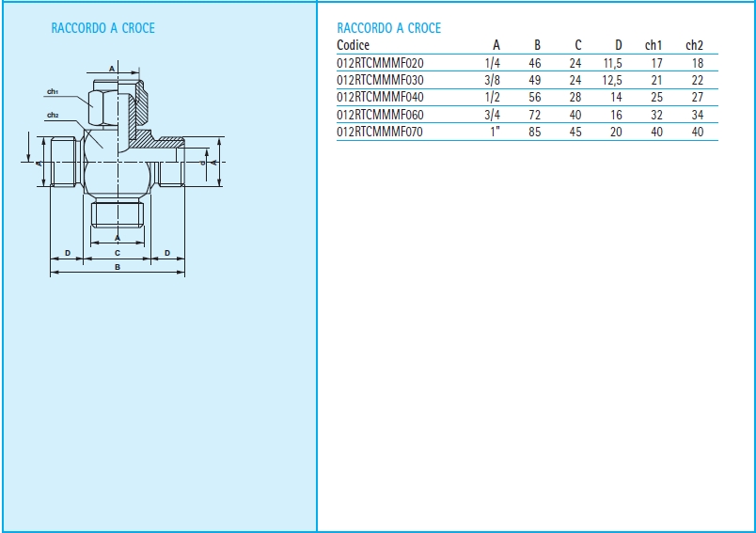Click the B dimension label in the drawing
The width and height of the screenshot is (756, 533).
pos(118,267)
